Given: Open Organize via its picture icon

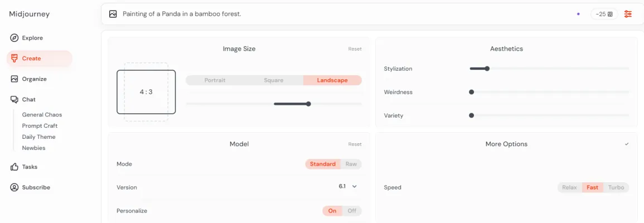Looking at the screenshot, I should point(14,79).
